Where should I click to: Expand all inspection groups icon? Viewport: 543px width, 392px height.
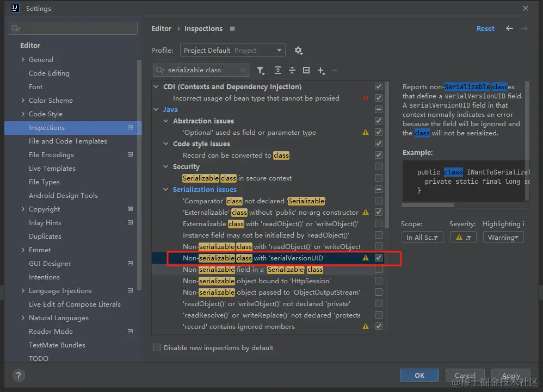coord(277,70)
